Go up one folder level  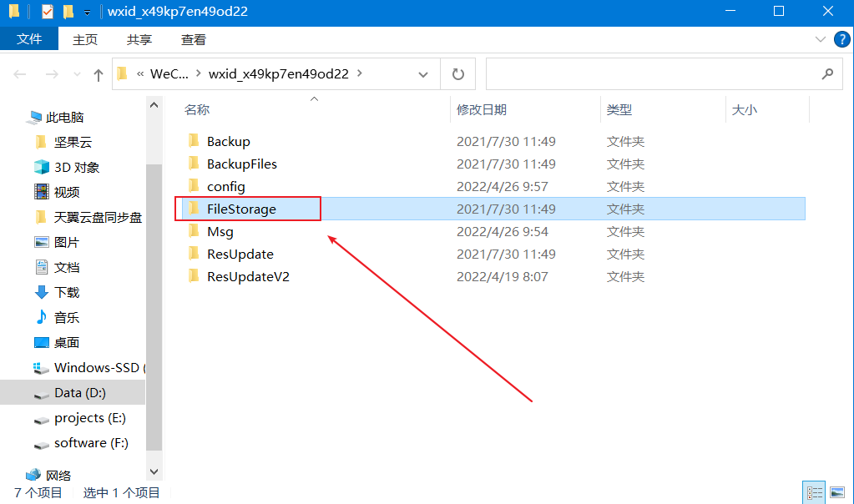click(x=98, y=74)
